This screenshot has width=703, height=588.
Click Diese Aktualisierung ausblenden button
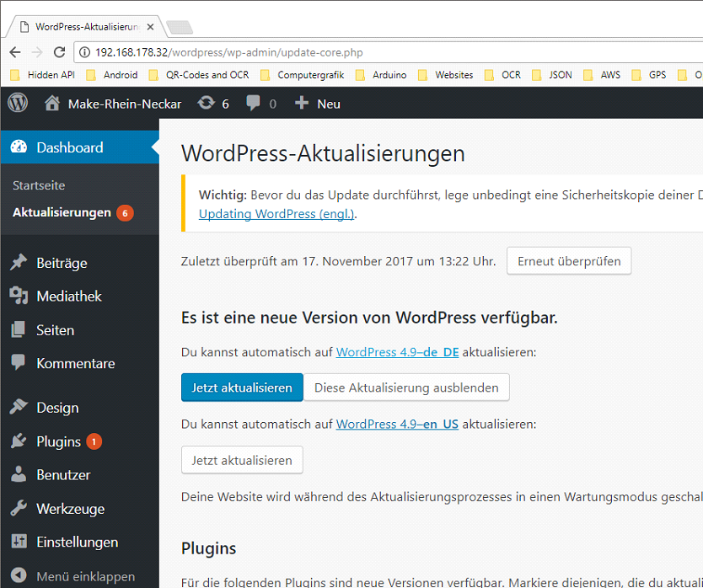click(x=406, y=388)
